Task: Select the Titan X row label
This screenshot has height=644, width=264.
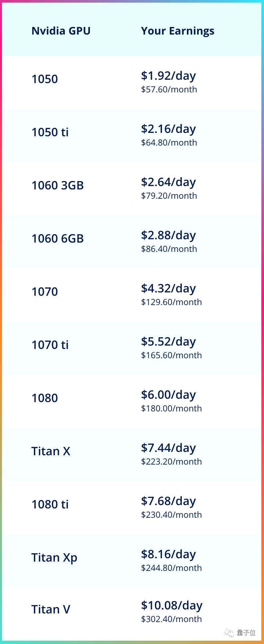Action: tap(51, 451)
